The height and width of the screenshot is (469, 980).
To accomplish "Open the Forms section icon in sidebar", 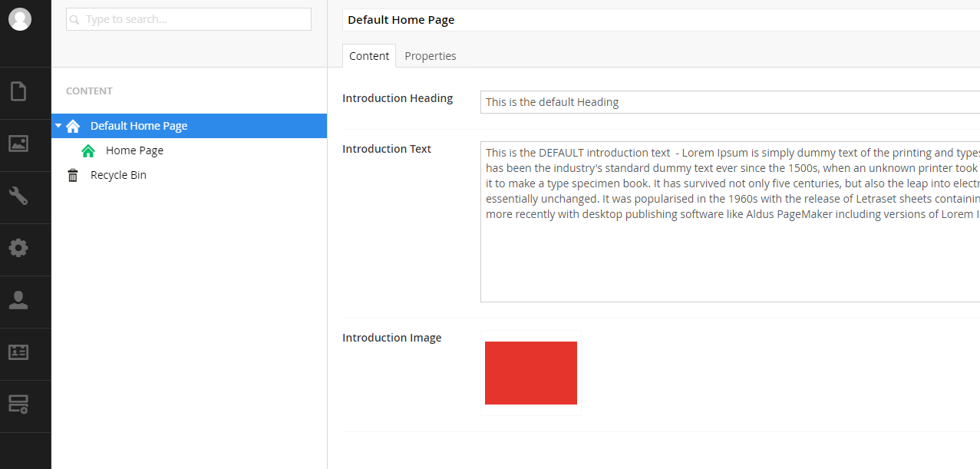I will 18,405.
